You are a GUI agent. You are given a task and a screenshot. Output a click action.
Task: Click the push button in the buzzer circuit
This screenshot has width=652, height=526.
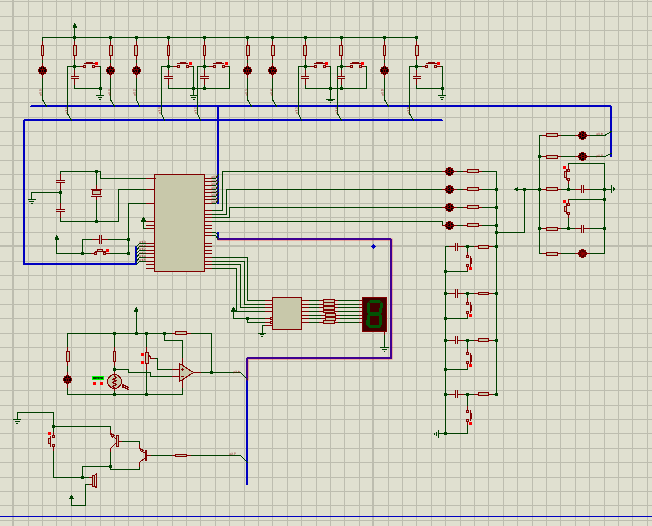click(52, 440)
